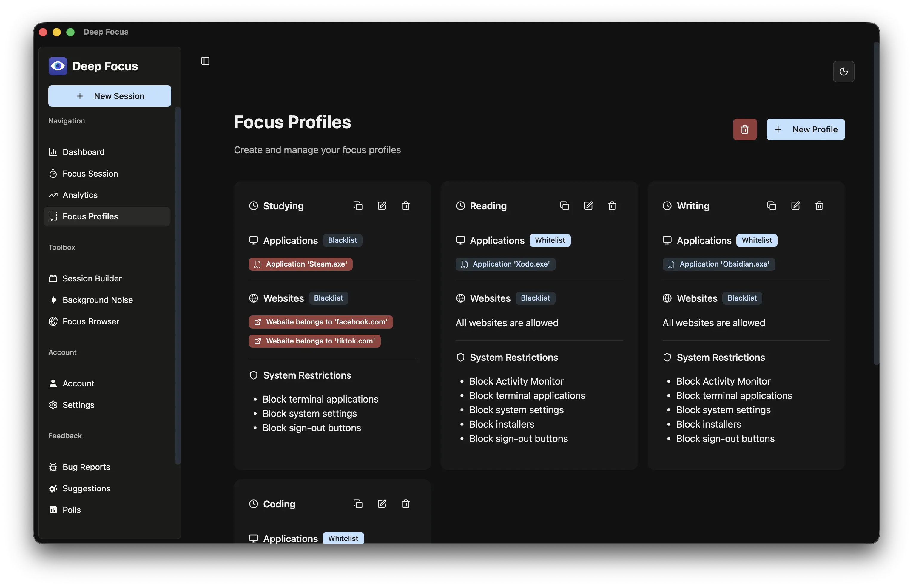
Task: Click the 'Website belongs to 'facebook.com'' tag
Action: [320, 322]
